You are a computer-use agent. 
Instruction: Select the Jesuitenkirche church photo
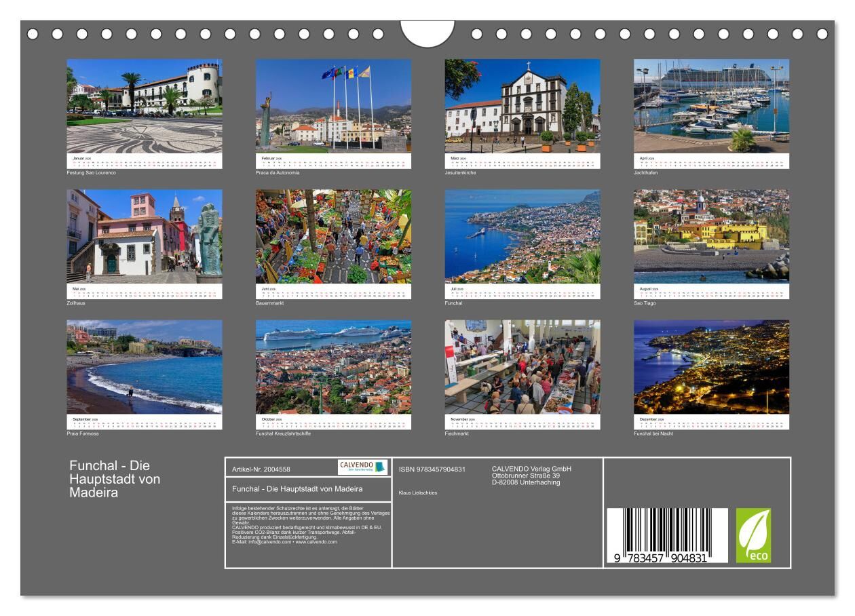[x=522, y=106]
